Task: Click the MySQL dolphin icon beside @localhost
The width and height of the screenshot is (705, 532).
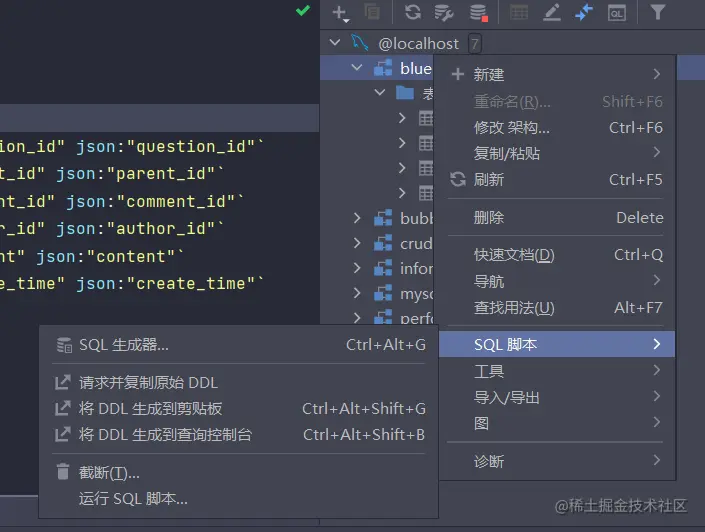Action: pyautogui.click(x=360, y=43)
